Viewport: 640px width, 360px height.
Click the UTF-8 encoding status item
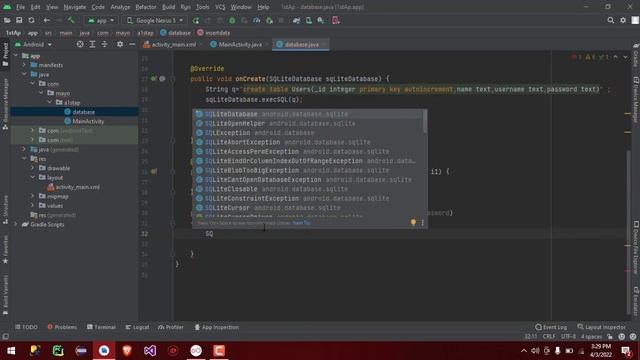[x=568, y=337]
